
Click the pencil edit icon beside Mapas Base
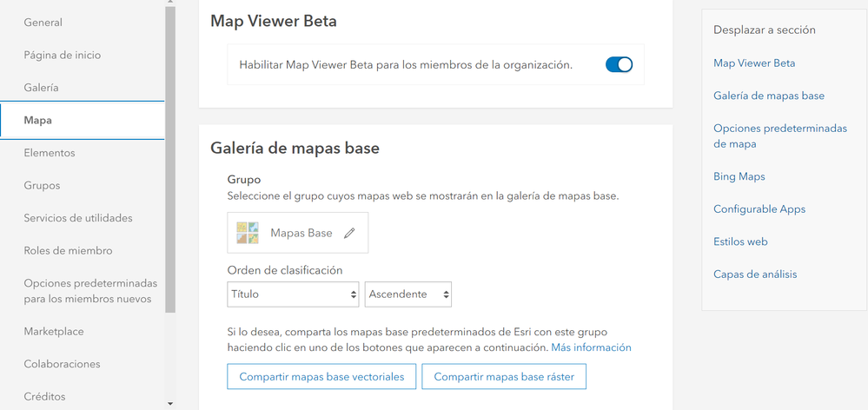click(349, 233)
